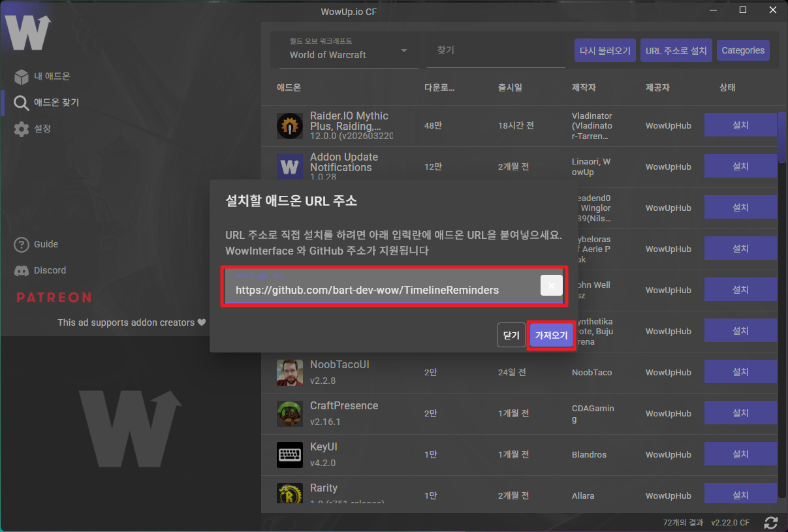Viewport: 788px width, 532px height.
Task: Open the Categories filter
Action: pos(742,50)
